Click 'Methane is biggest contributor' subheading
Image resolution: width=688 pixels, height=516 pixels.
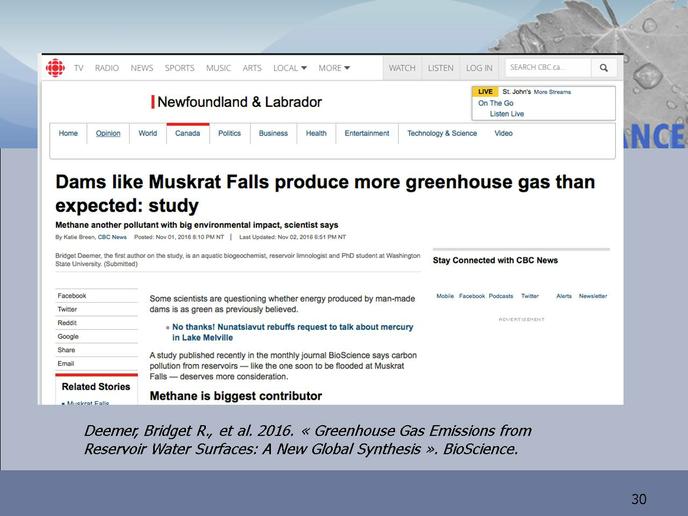pos(236,396)
